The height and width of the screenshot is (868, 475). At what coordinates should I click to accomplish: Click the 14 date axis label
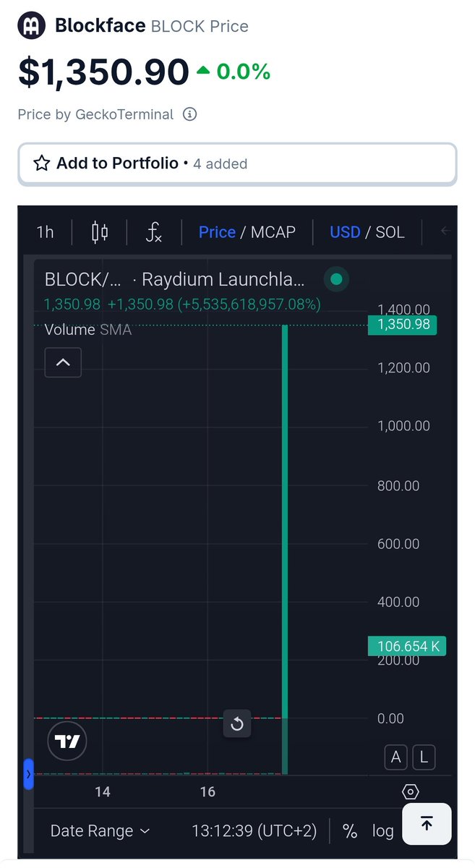pyautogui.click(x=103, y=792)
